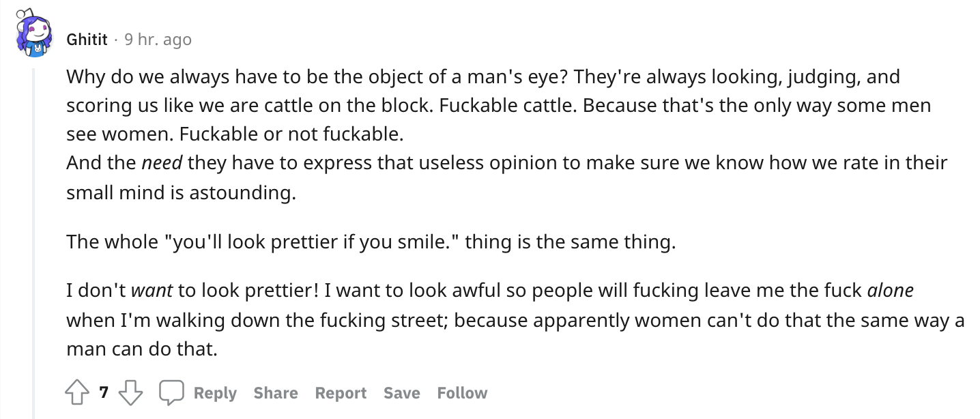The height and width of the screenshot is (419, 980).
Task: Upvote Ghitit's comment
Action: (77, 393)
